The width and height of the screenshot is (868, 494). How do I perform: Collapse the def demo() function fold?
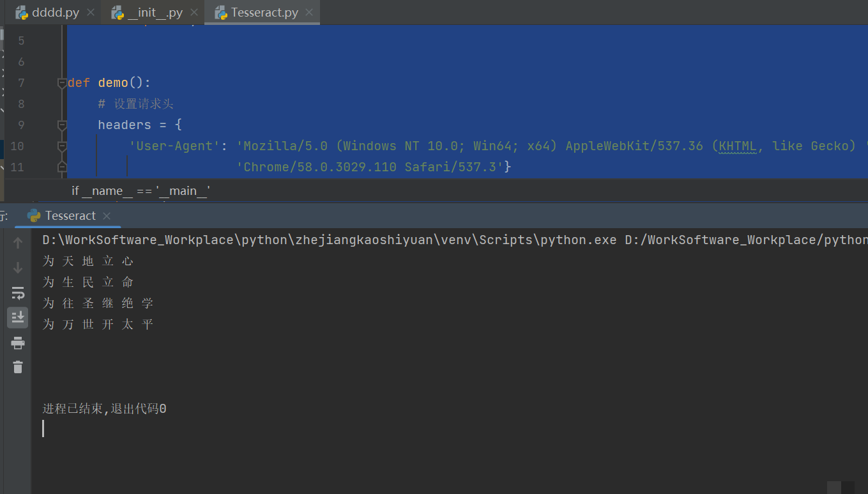pos(62,83)
